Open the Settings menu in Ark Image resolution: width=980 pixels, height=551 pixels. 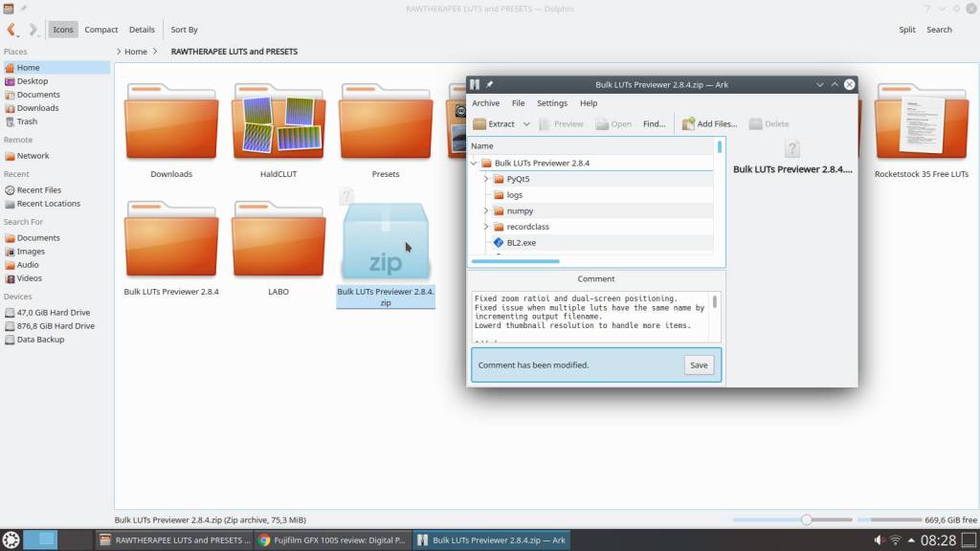552,103
